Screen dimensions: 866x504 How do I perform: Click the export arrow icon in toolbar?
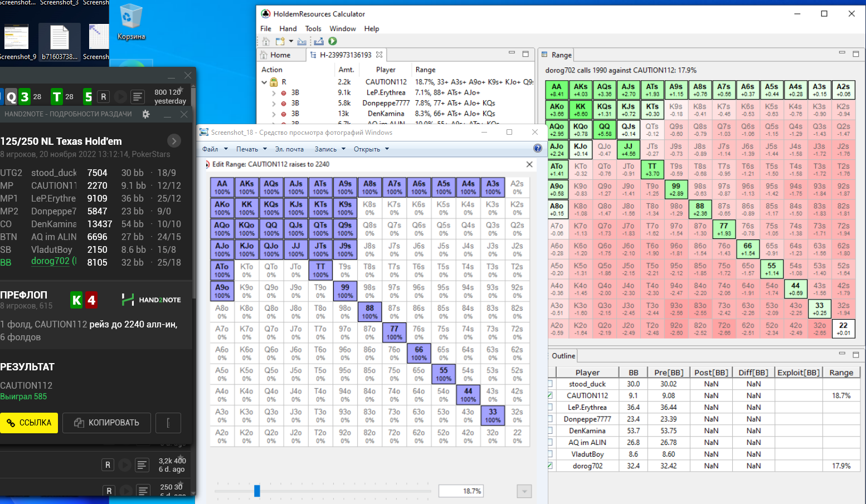click(319, 41)
